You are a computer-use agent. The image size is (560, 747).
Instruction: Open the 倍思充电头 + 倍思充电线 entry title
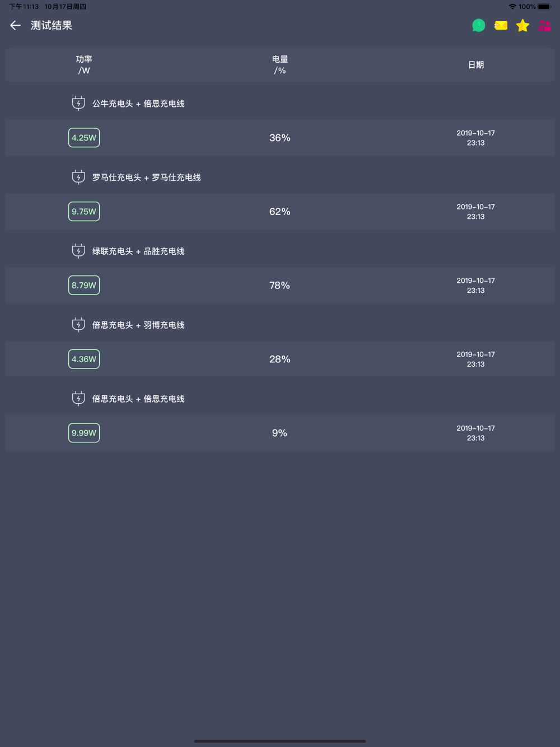pyautogui.click(x=138, y=399)
